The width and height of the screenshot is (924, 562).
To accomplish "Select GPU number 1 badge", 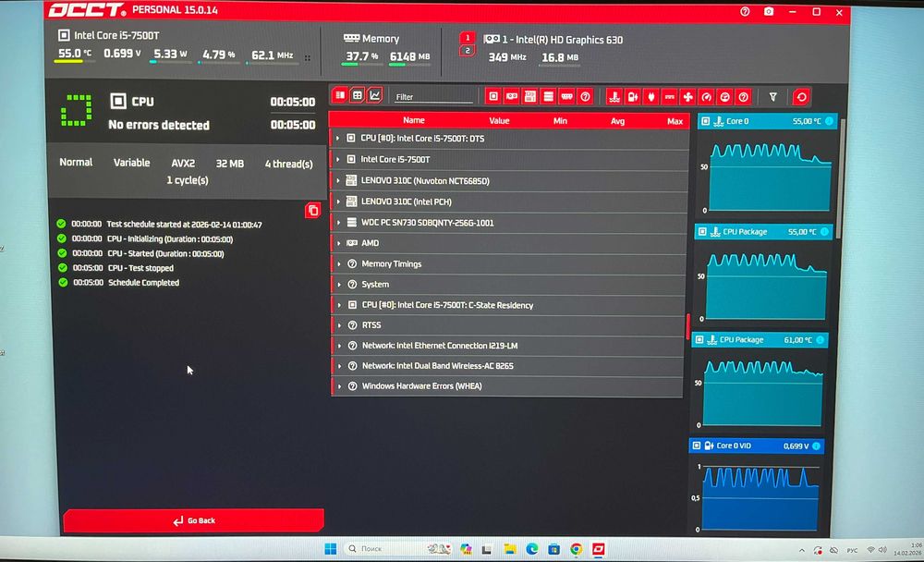I will pyautogui.click(x=468, y=38).
